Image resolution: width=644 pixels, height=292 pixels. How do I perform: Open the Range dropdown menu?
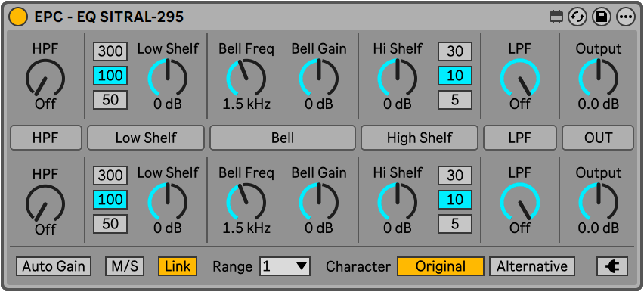point(285,266)
